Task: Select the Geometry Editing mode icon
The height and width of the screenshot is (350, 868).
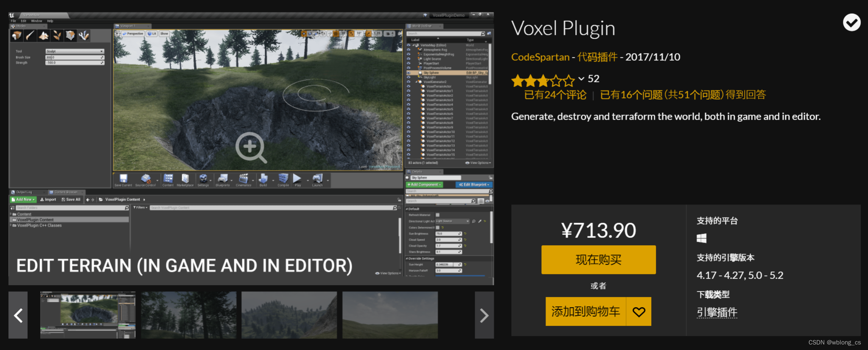Action: click(70, 36)
